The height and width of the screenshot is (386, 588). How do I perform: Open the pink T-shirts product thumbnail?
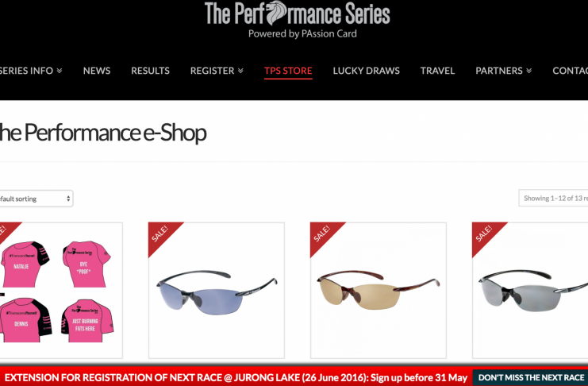(61, 290)
